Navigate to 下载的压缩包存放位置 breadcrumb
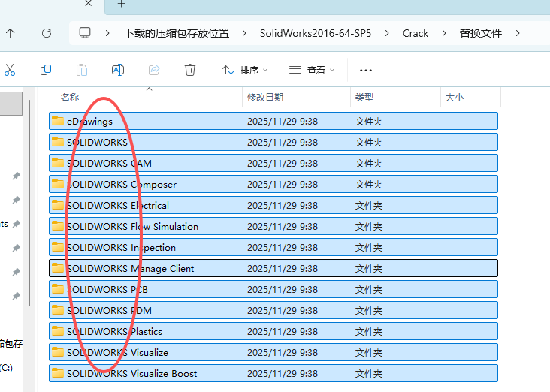Viewport: 550px width, 392px height. pyautogui.click(x=177, y=33)
